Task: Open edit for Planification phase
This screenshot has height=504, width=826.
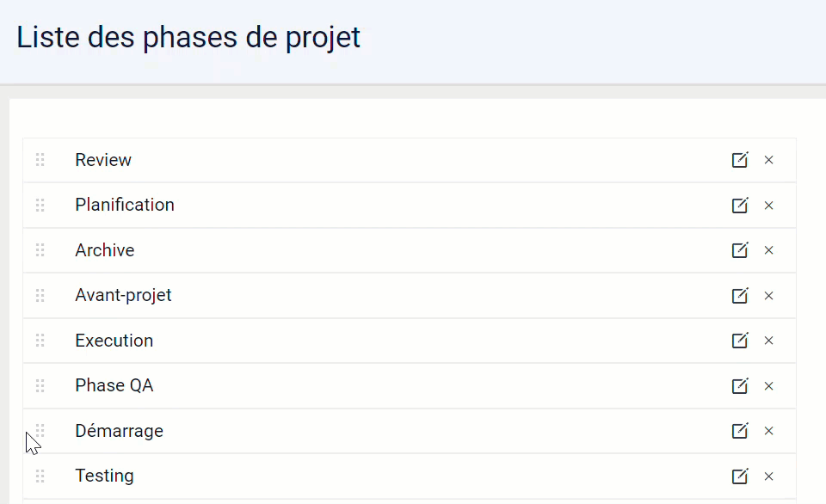Action: [740, 205]
